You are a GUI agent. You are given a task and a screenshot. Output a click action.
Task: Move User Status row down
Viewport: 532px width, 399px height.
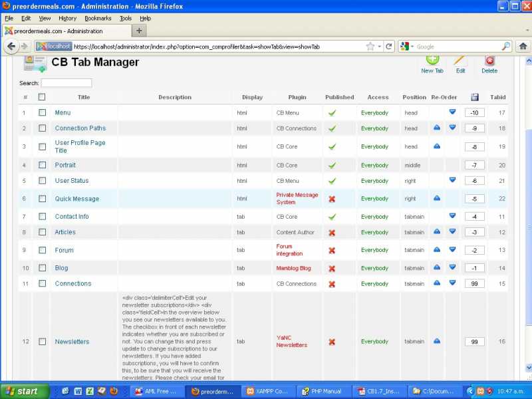[x=452, y=180]
